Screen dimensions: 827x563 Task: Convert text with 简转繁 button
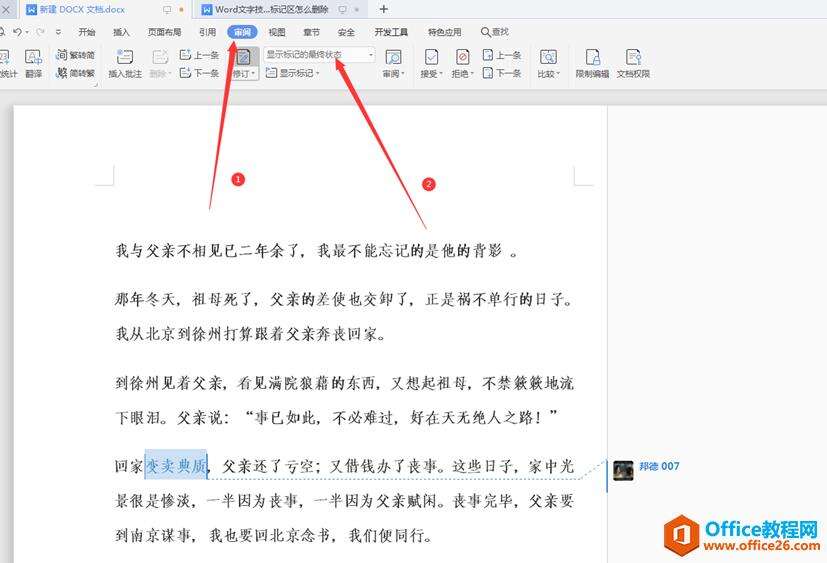(x=75, y=73)
